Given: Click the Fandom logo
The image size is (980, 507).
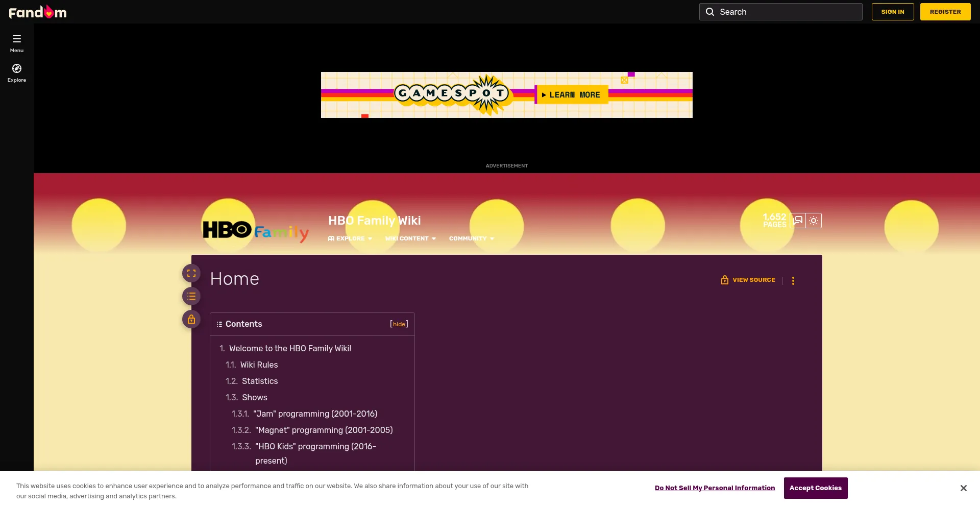Looking at the screenshot, I should coord(38,12).
